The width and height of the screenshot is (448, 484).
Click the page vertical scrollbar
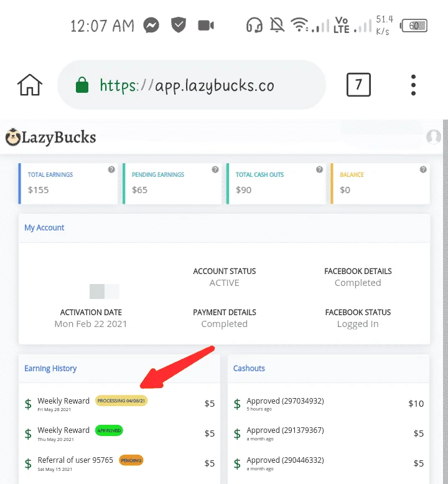(446, 302)
